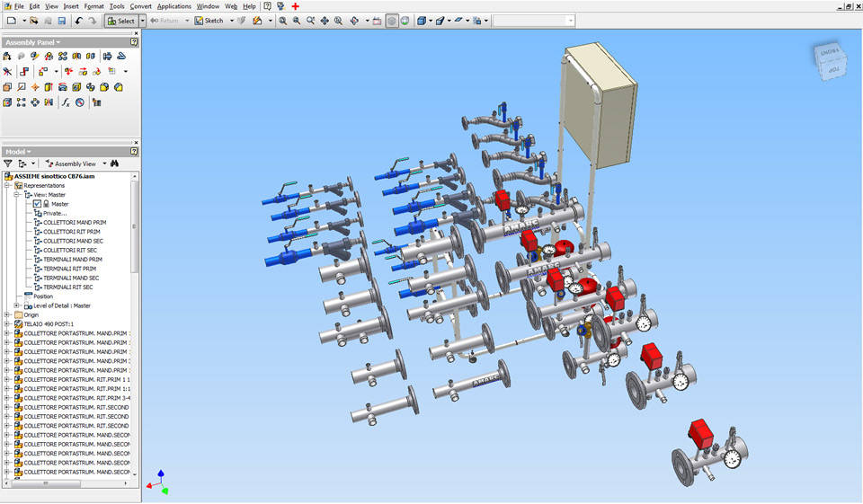This screenshot has height=504, width=863.
Task: Expand the TELAIO 490 POST:1 node
Action: pos(7,324)
